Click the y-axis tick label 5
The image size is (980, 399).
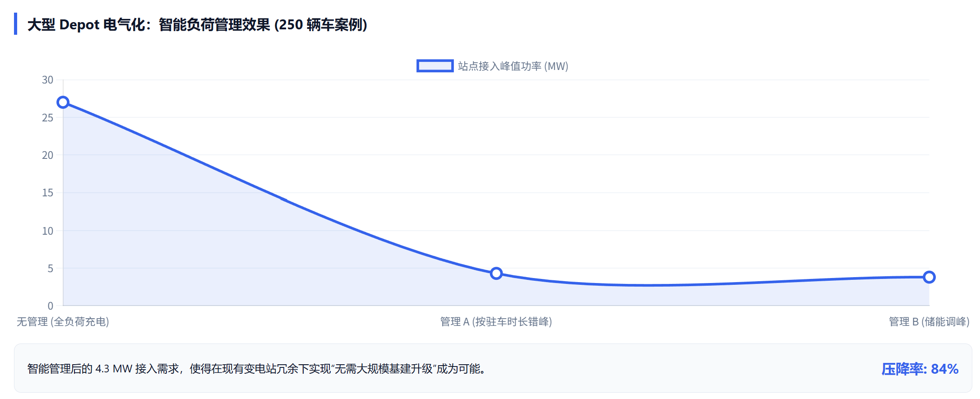click(x=50, y=269)
